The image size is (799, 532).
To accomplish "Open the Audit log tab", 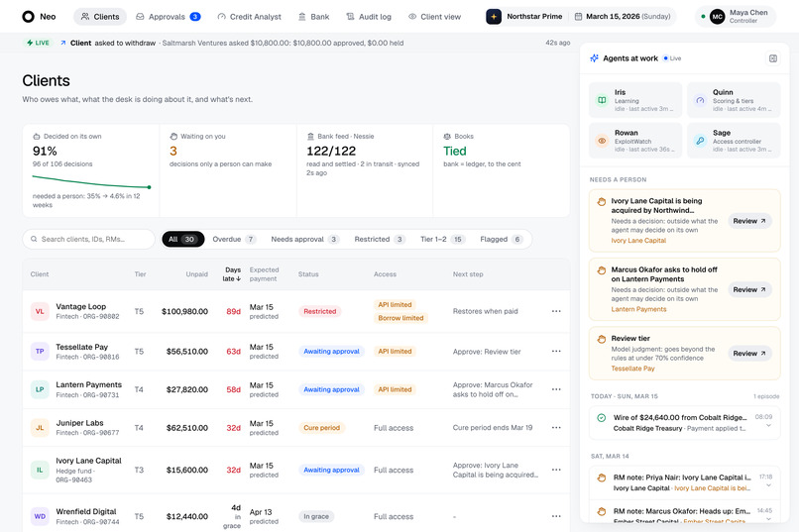I will tap(369, 16).
